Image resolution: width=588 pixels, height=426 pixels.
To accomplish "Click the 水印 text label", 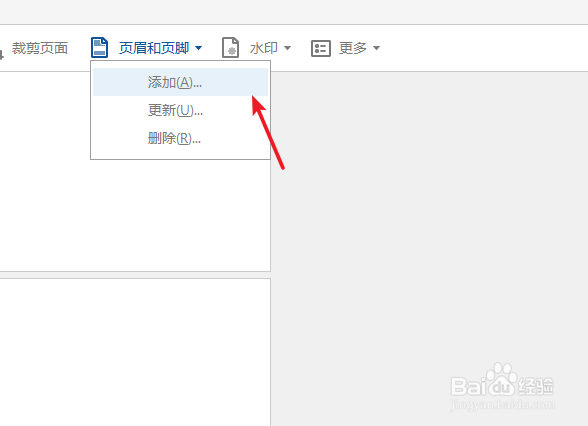I will coord(264,48).
